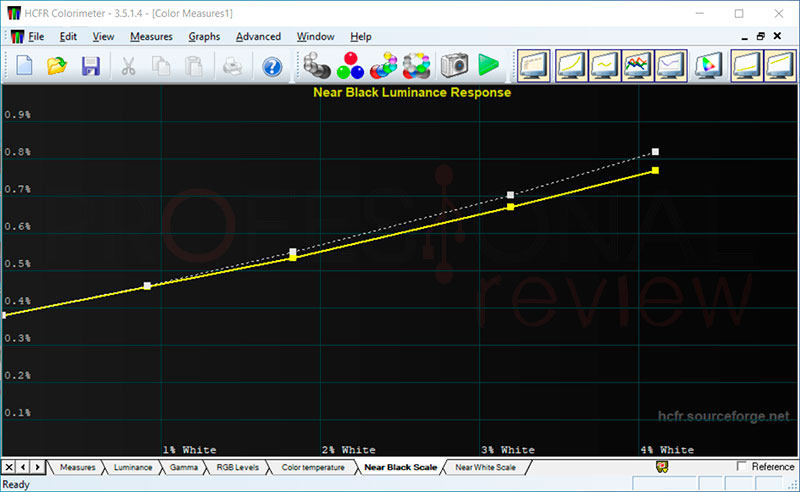This screenshot has width=800, height=492.
Task: Switch to the Color temperature tab
Action: click(313, 468)
